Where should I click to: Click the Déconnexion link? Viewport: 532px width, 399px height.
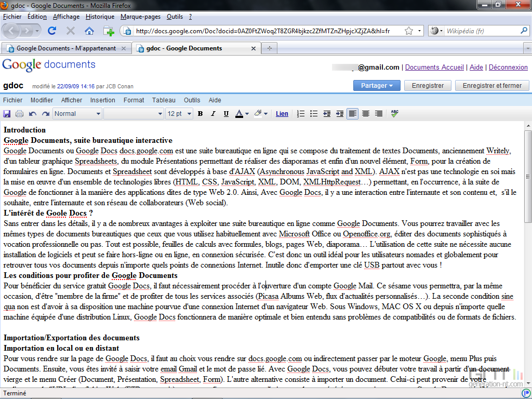click(508, 67)
